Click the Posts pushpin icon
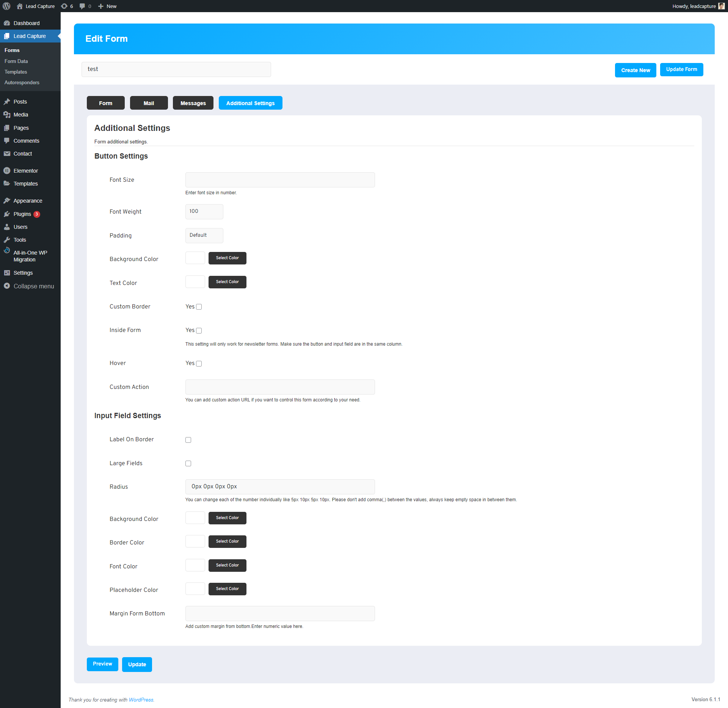Image resolution: width=728 pixels, height=708 pixels. pyautogui.click(x=7, y=102)
